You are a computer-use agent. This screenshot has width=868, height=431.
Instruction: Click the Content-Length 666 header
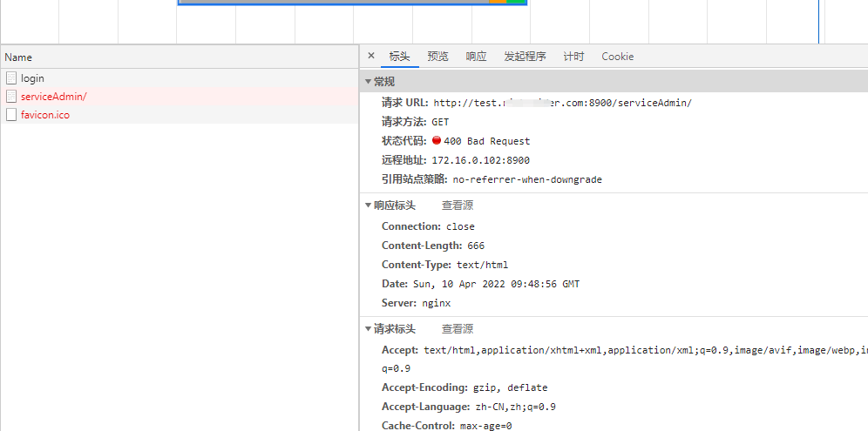click(x=433, y=246)
